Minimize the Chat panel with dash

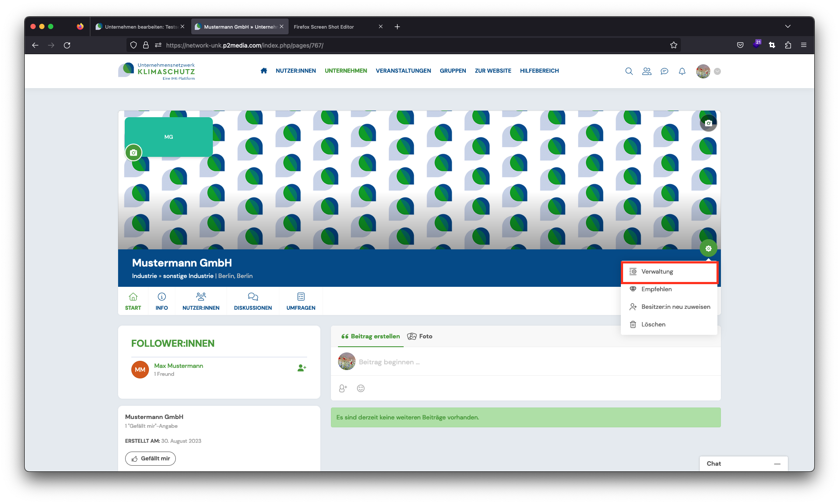click(x=777, y=463)
